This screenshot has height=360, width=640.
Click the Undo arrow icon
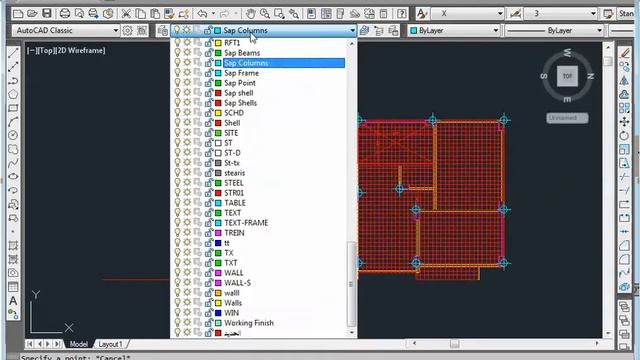click(202, 14)
